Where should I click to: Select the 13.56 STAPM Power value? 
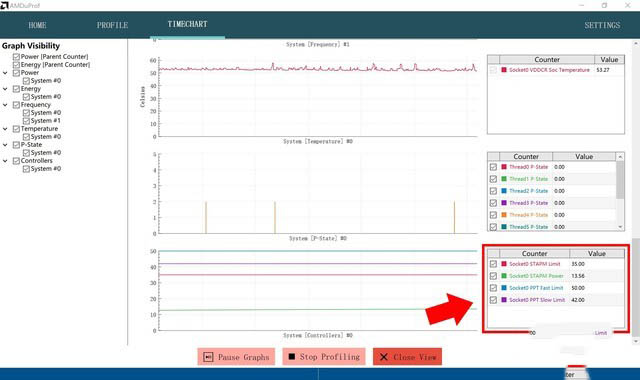[578, 276]
